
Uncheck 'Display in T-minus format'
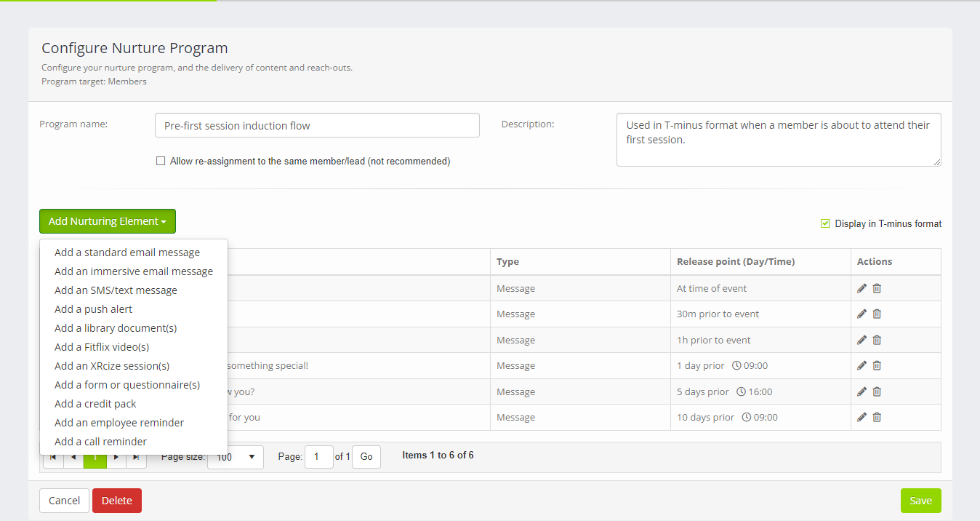825,223
